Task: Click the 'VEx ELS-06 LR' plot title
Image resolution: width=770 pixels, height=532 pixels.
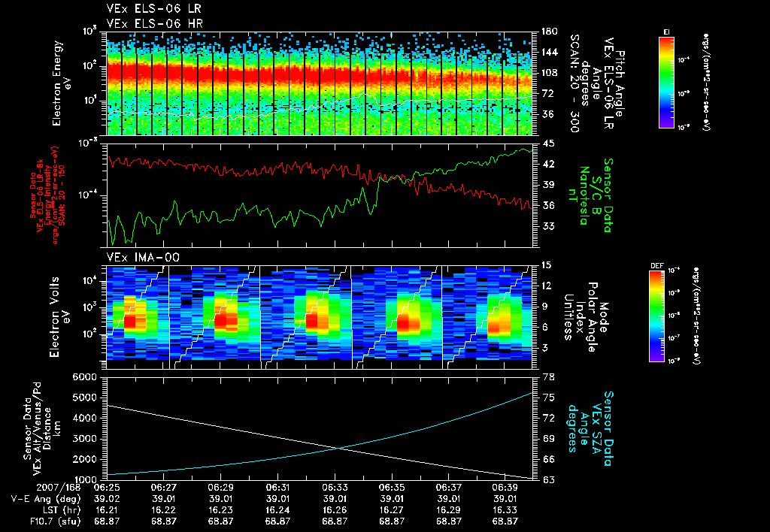Action: 153,8
